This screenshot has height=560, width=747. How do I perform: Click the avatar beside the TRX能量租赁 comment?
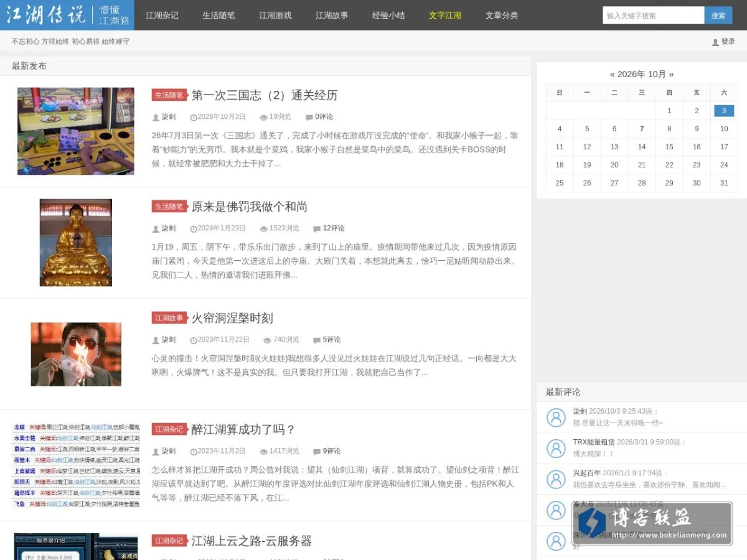point(556,449)
